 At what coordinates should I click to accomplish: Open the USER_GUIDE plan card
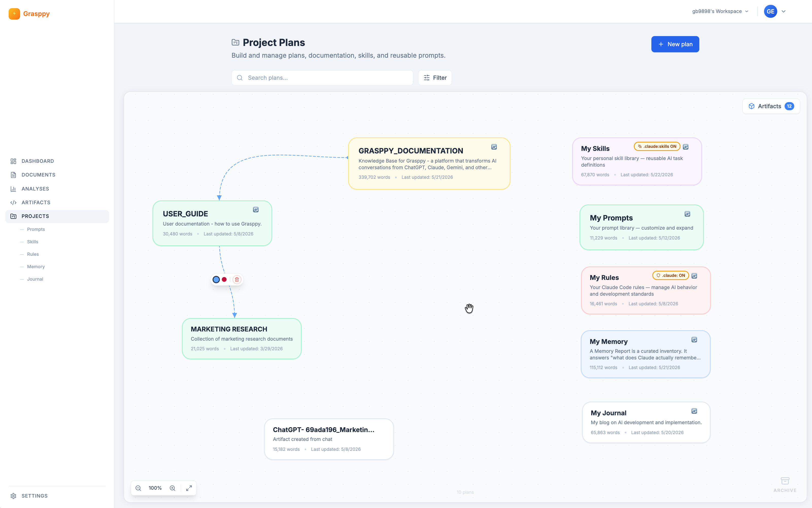[212, 223]
